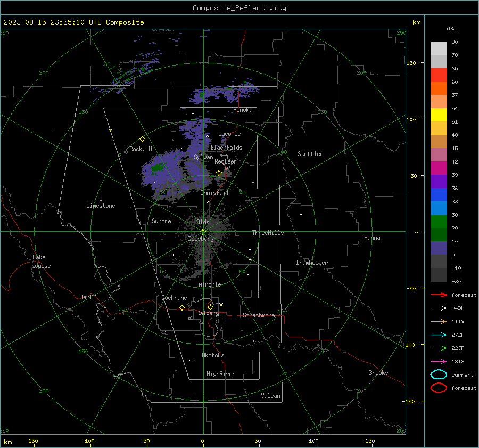Click the Cochrane label on map
The height and width of the screenshot is (448, 479).
coord(174,298)
